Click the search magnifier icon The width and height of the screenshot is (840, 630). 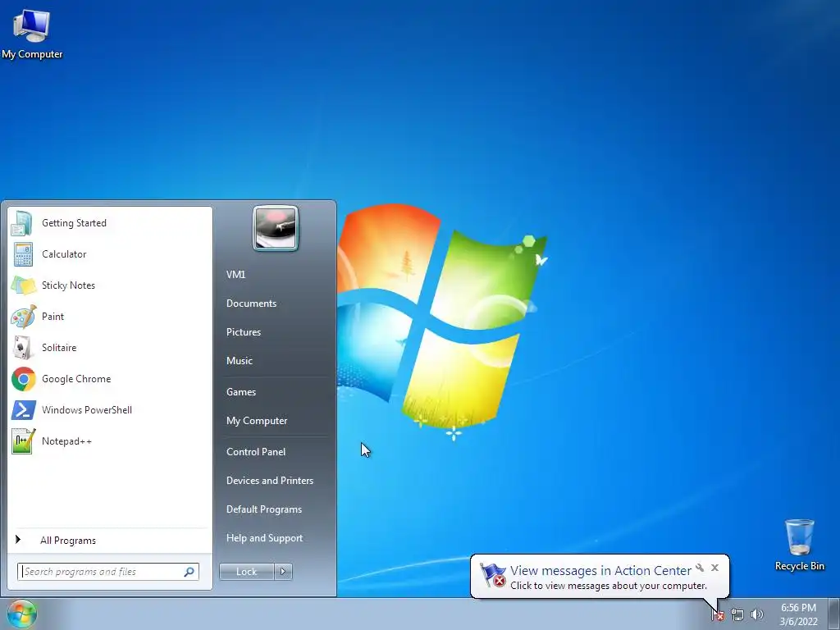189,572
